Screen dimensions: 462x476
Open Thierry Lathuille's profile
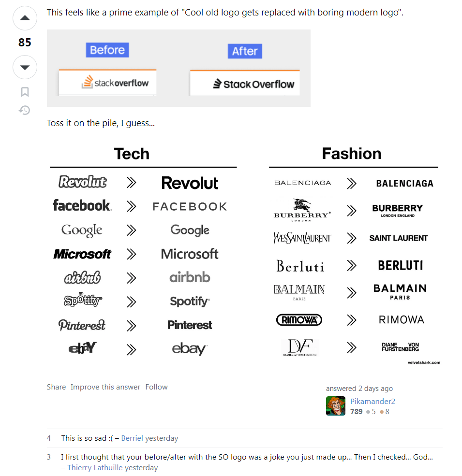click(95, 467)
